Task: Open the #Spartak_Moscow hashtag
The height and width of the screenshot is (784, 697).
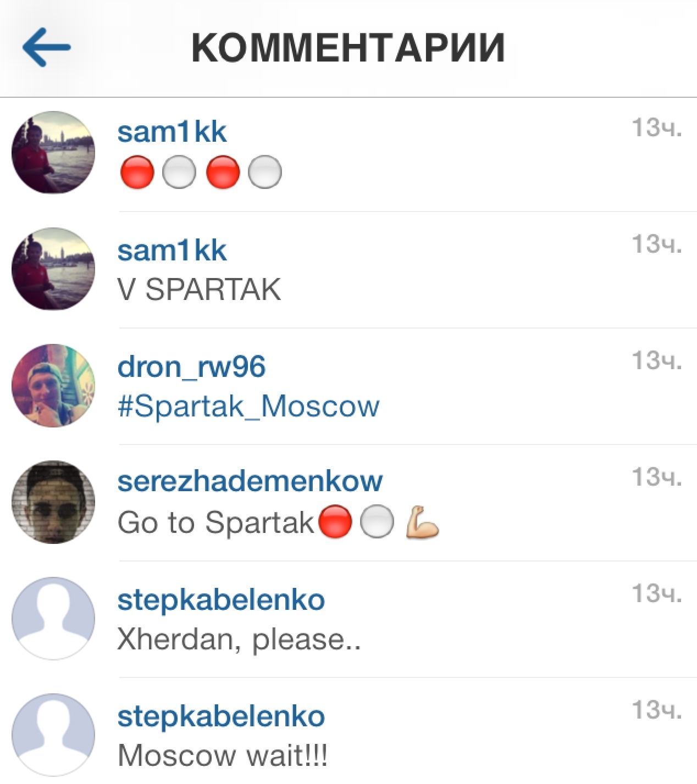Action: pyautogui.click(x=248, y=406)
